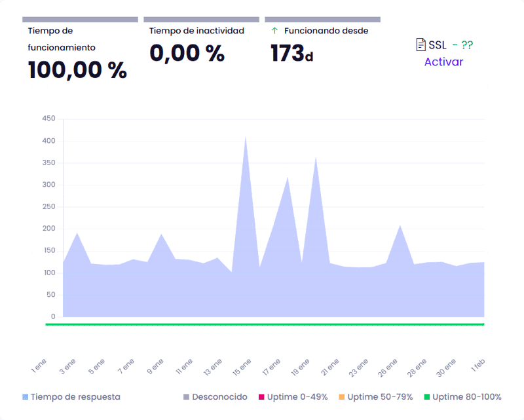
Task: Select the 100,00 % uptime value
Action: (77, 69)
